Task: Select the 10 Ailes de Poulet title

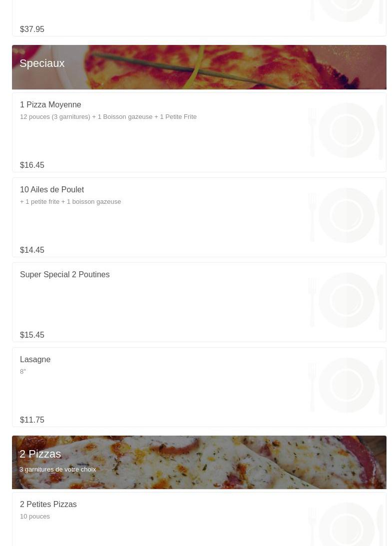Action: pos(52,190)
